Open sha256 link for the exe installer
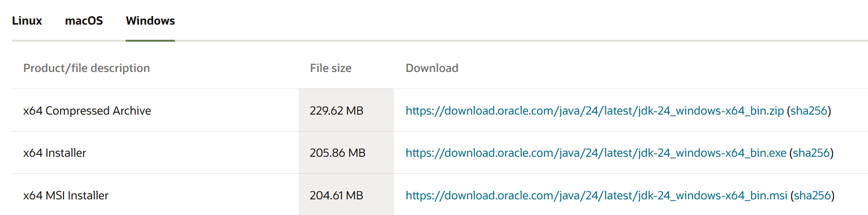The height and width of the screenshot is (215, 868). pos(811,153)
